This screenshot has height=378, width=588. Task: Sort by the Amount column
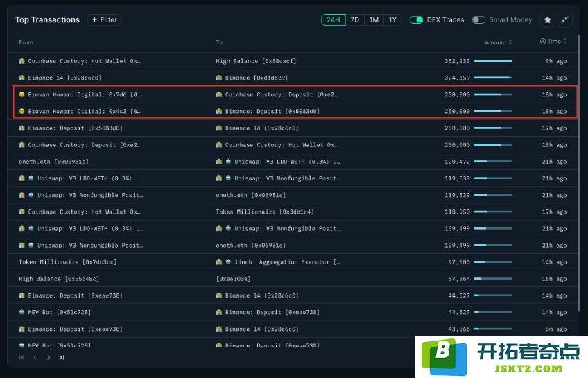pos(498,42)
